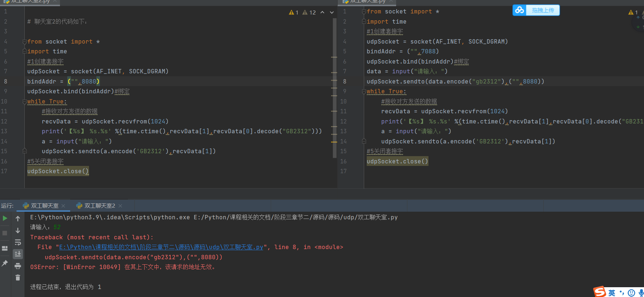Click the Baidu cloud icon of upload widget

coord(519,10)
